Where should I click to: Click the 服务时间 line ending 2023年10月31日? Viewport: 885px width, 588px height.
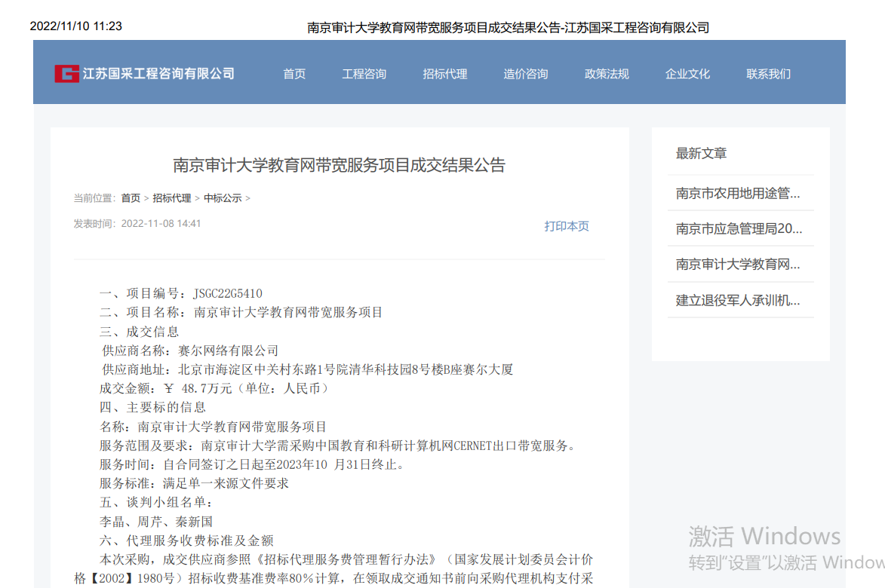click(253, 465)
